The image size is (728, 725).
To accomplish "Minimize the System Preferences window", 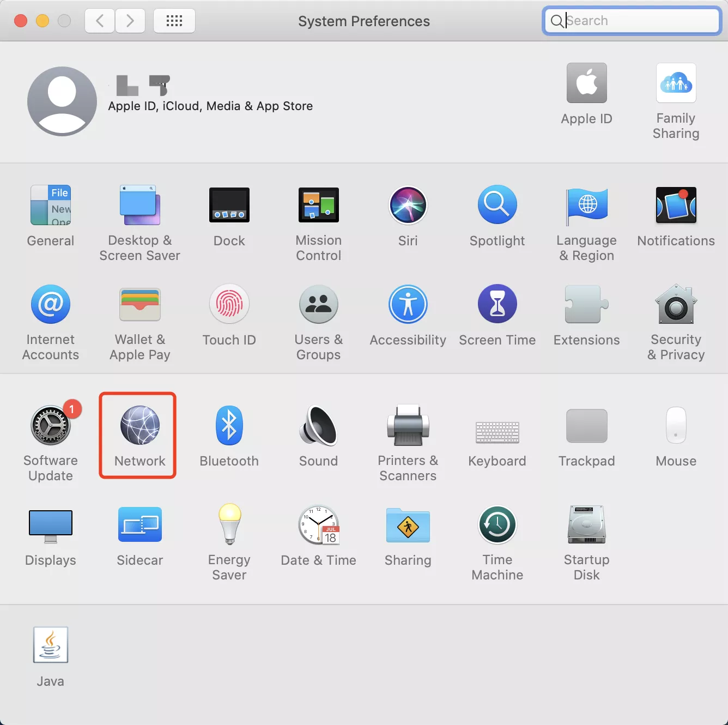I will pyautogui.click(x=43, y=21).
